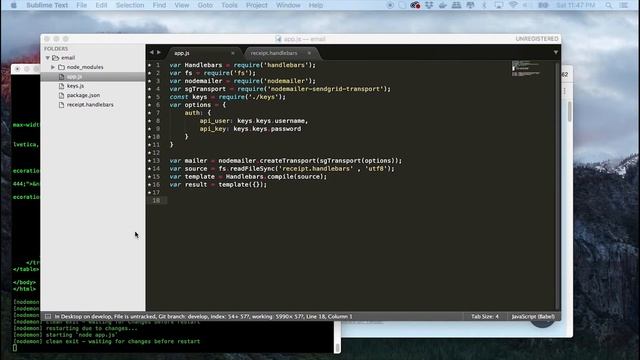
Task: Click the editor vertical scrollbar
Action: [x=557, y=186]
